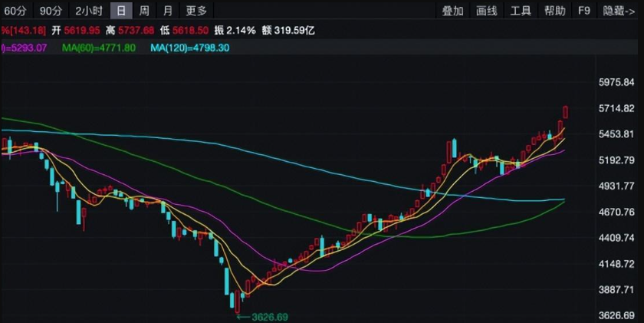
Task: Click the 振 2.14% amplitude value
Action: click(x=235, y=30)
